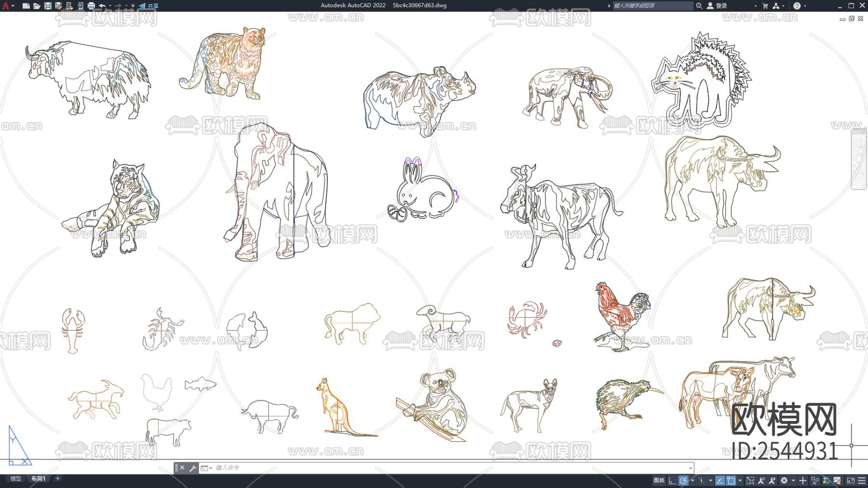The height and width of the screenshot is (488, 868).
Task: Expand the sign-in account dropdown arrow
Action: click(x=755, y=6)
